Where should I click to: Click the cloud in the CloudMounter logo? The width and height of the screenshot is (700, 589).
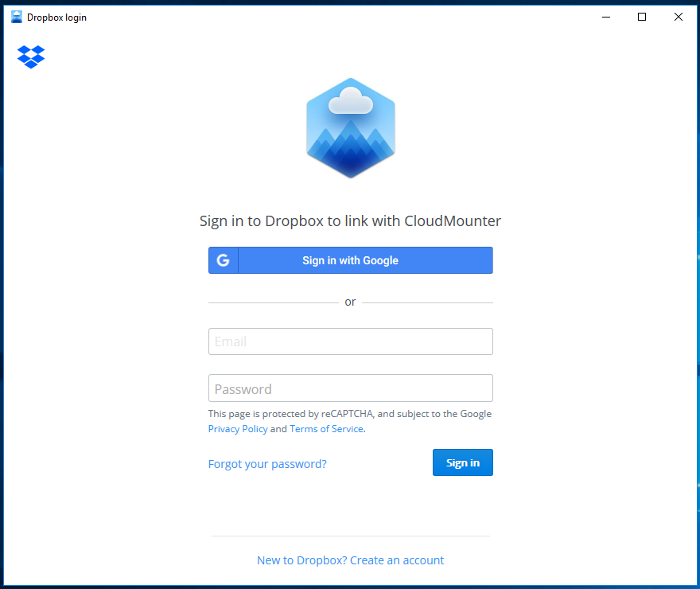click(x=351, y=100)
